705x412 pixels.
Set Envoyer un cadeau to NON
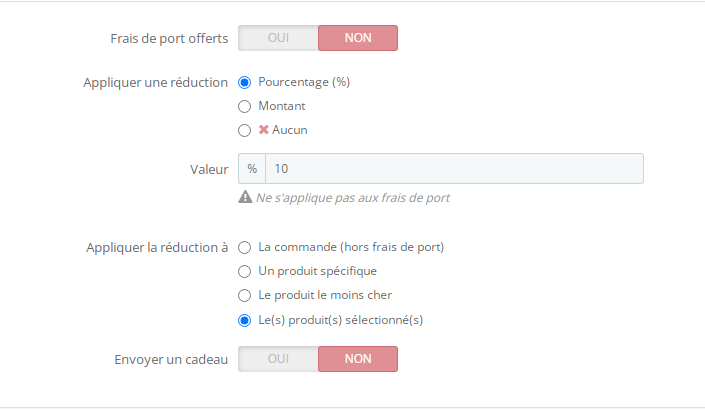358,359
